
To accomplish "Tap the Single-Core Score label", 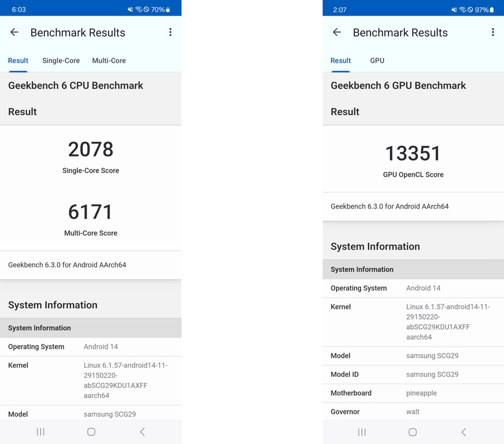I will point(91,170).
